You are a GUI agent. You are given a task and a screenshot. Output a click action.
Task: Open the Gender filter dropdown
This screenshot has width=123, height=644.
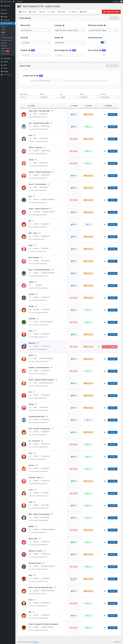point(49,97)
